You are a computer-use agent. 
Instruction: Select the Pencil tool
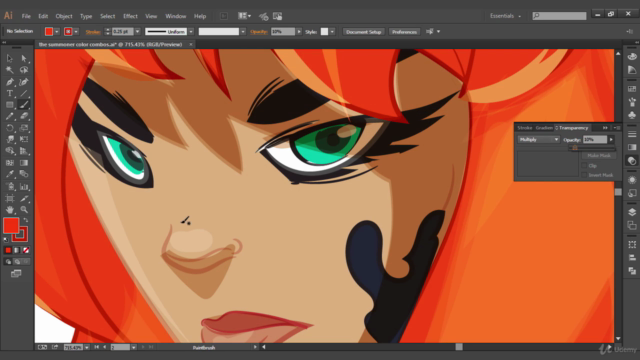coord(9,116)
